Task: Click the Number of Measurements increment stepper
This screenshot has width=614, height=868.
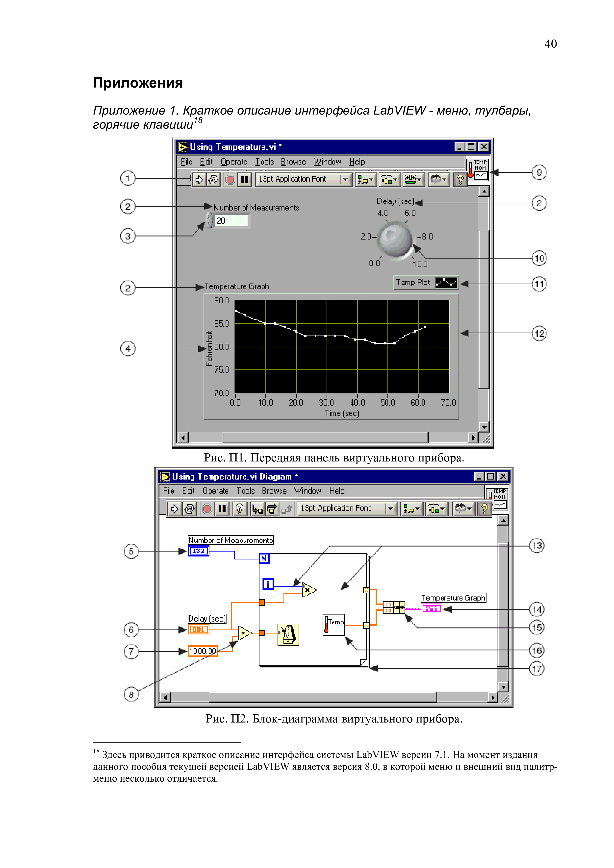Action: 209,217
